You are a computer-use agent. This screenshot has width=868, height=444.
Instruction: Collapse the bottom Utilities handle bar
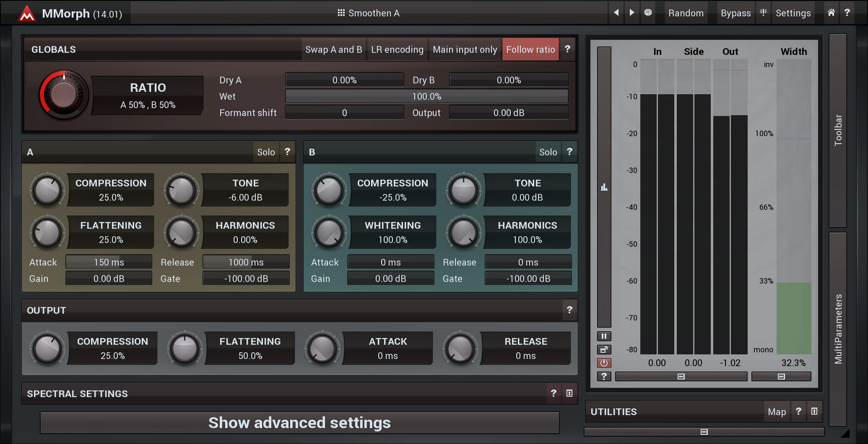(x=704, y=431)
